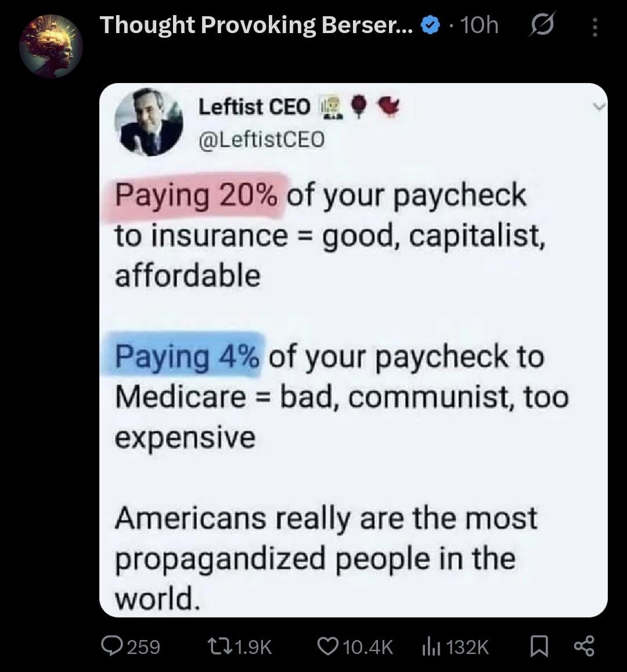Like the post with heart icon
Image resolution: width=627 pixels, height=672 pixels.
pos(327,646)
